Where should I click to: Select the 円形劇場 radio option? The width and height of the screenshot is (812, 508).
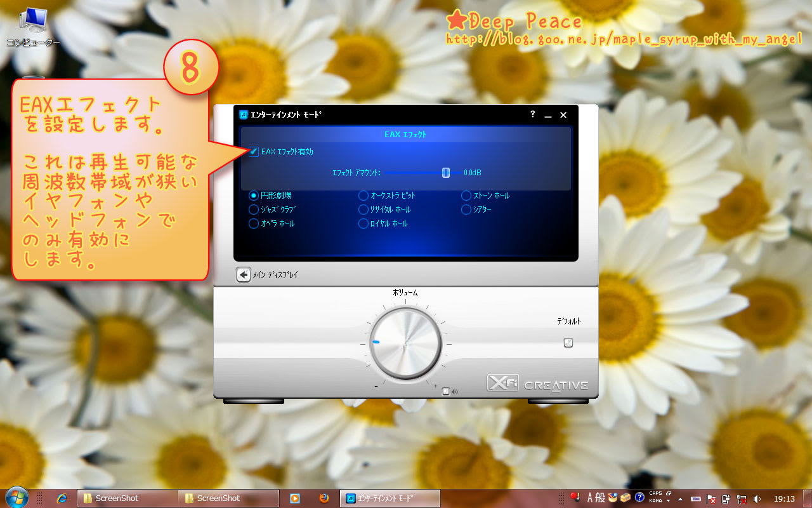(254, 196)
